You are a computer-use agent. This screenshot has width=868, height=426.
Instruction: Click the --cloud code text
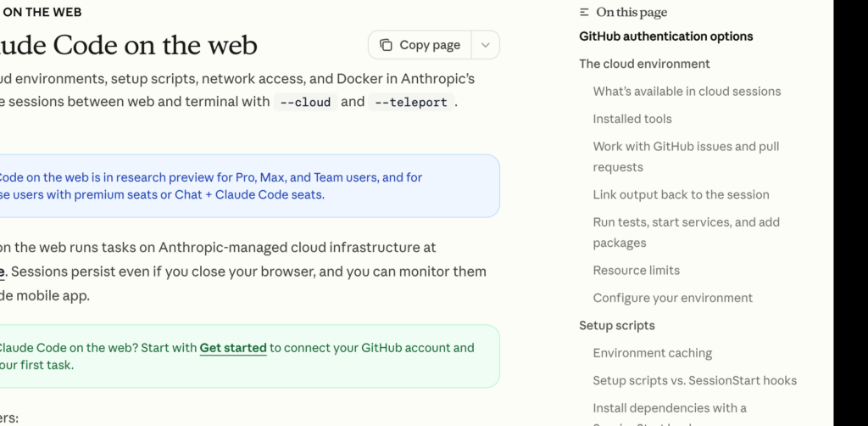pyautogui.click(x=305, y=103)
